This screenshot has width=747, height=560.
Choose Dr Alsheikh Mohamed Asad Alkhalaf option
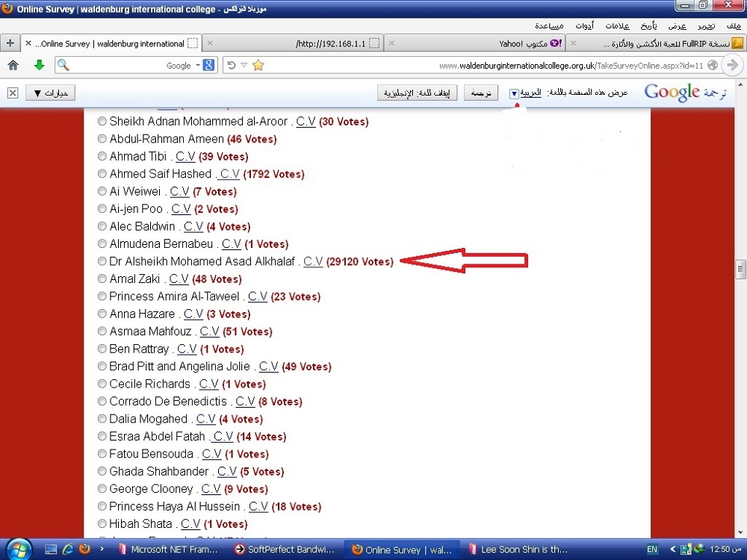coord(102,261)
